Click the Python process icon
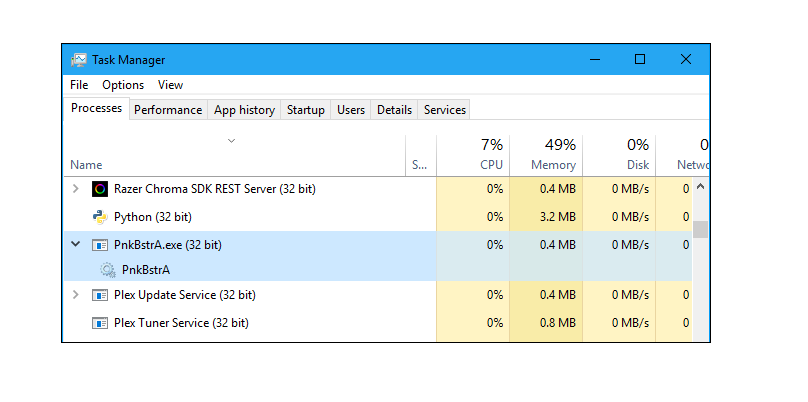The image size is (808, 402). click(x=100, y=217)
